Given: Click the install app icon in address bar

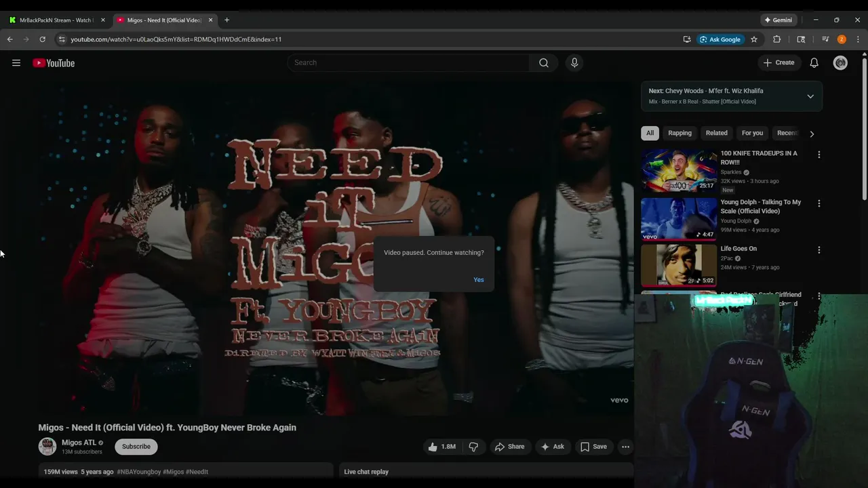Looking at the screenshot, I should (x=687, y=39).
